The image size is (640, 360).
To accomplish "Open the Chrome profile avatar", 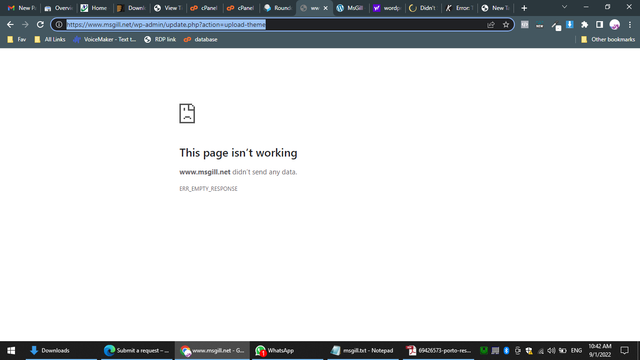I will (615, 24).
